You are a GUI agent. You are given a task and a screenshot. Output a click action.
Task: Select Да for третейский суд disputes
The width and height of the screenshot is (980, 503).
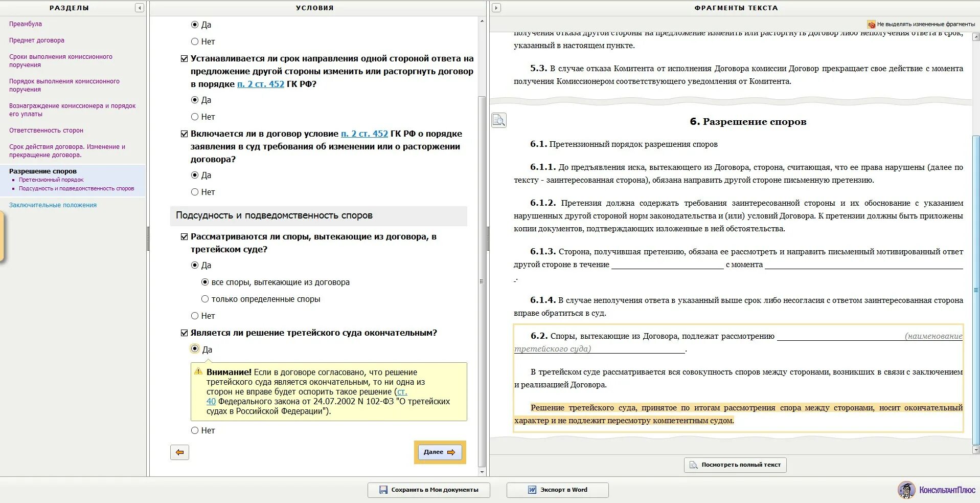pyautogui.click(x=195, y=265)
